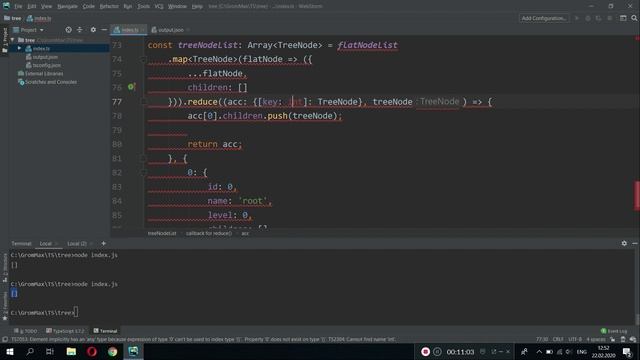
Task: Open the TypeScript 3.7.2 tool window
Action: click(x=65, y=331)
